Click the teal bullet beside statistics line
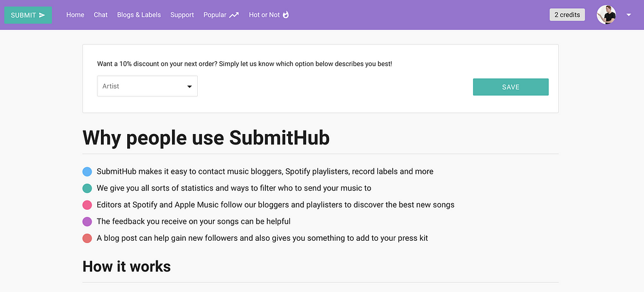The height and width of the screenshot is (292, 644). click(87, 188)
